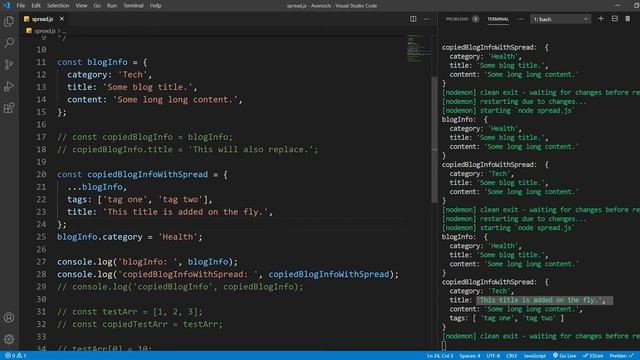Open the Extensions view
Viewport: 640px width, 360px height.
click(x=9, y=108)
